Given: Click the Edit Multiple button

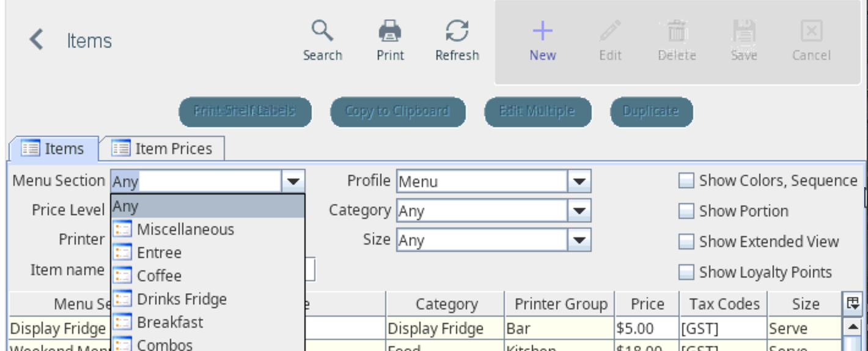Looking at the screenshot, I should [x=538, y=111].
